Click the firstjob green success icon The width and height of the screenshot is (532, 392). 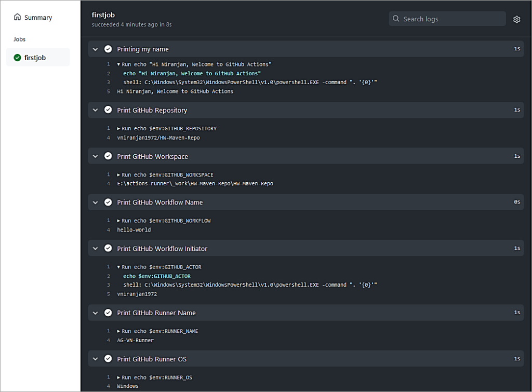[x=17, y=58]
